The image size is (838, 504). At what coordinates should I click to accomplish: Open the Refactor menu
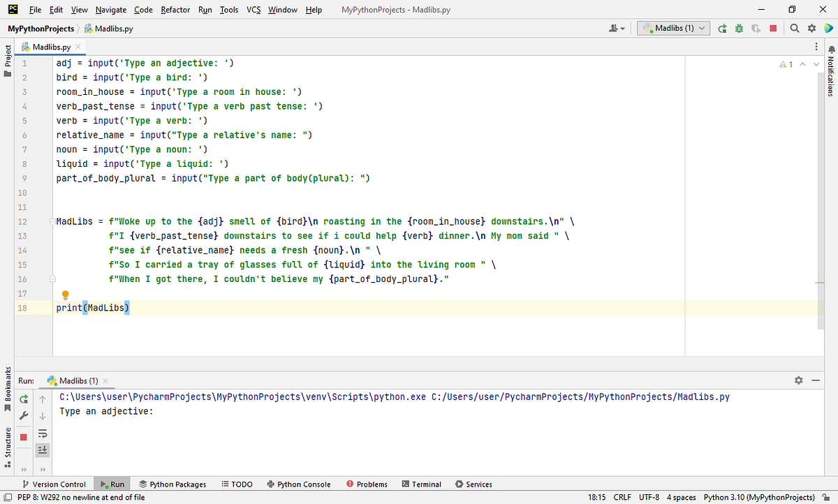(175, 10)
